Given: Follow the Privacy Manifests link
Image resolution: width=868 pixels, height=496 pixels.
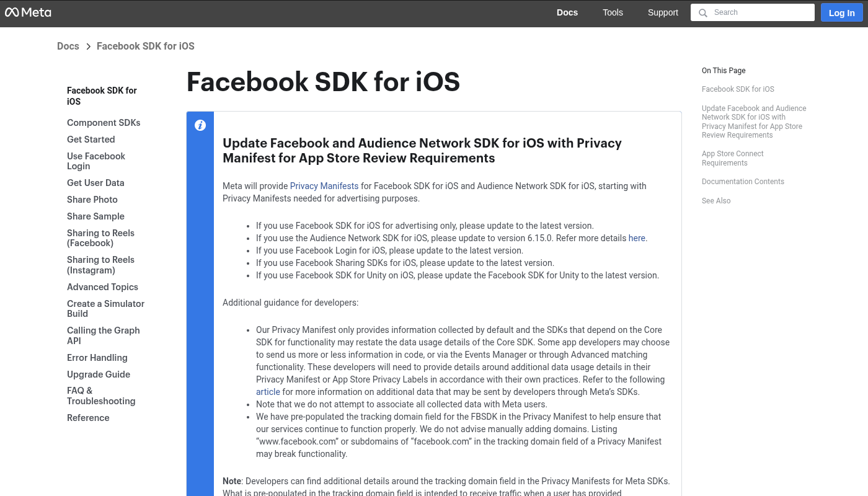Looking at the screenshot, I should click(x=324, y=186).
